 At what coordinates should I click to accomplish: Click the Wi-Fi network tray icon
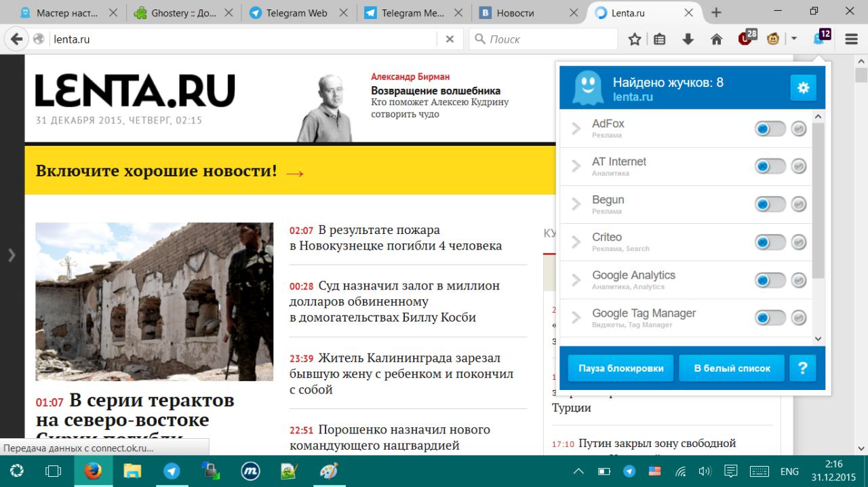coord(681,471)
